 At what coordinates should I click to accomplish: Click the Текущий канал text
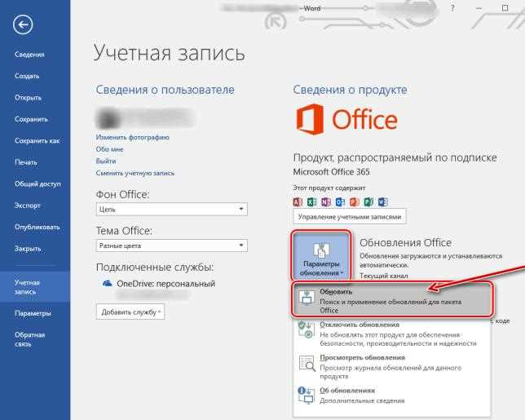384,276
